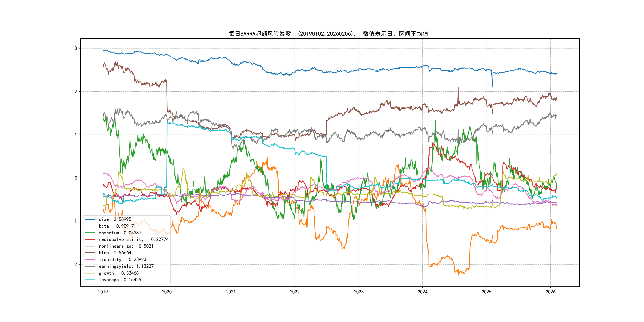The height and width of the screenshot is (322, 644).
Task: Select the 'growth: -0.33468' legend entry
Action: pos(118,273)
